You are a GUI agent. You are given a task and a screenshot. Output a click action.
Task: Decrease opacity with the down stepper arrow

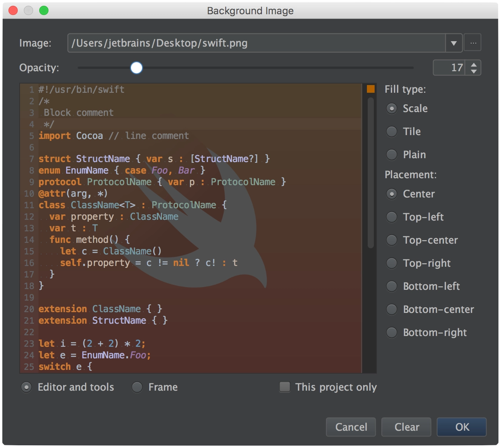click(x=474, y=71)
